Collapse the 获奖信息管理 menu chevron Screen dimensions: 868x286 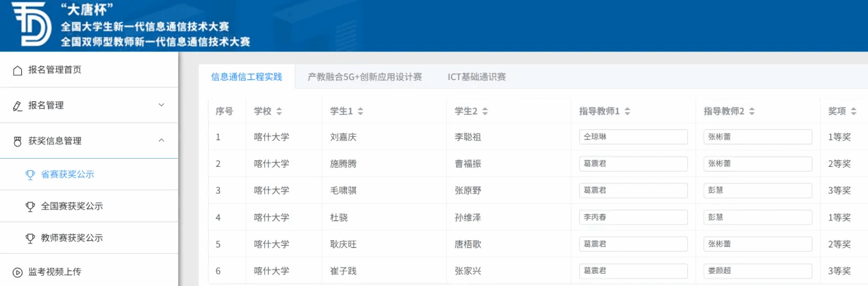(162, 141)
